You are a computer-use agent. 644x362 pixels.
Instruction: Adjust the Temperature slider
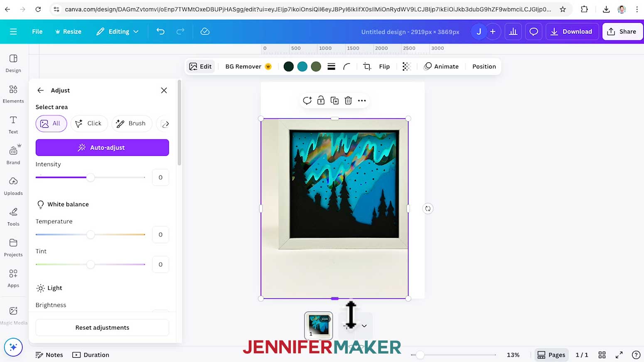pyautogui.click(x=90, y=235)
